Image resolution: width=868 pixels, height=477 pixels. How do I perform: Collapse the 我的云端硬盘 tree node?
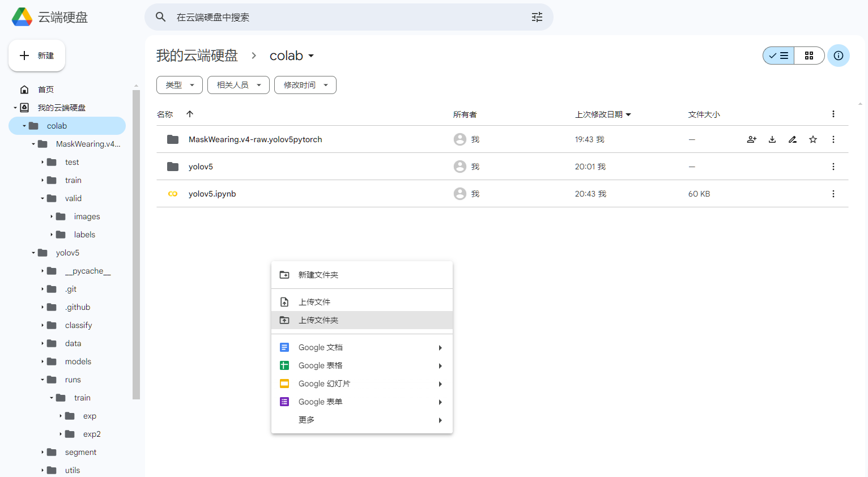point(15,108)
